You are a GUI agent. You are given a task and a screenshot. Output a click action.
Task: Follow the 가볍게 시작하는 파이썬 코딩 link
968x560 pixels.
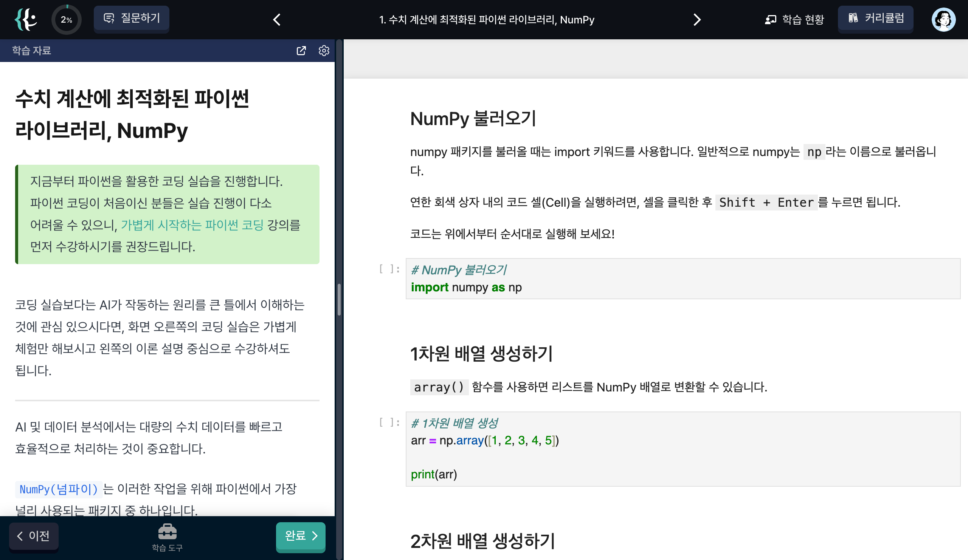[192, 225]
